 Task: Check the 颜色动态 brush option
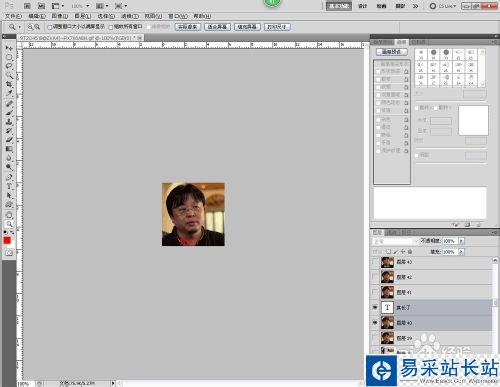(x=378, y=103)
